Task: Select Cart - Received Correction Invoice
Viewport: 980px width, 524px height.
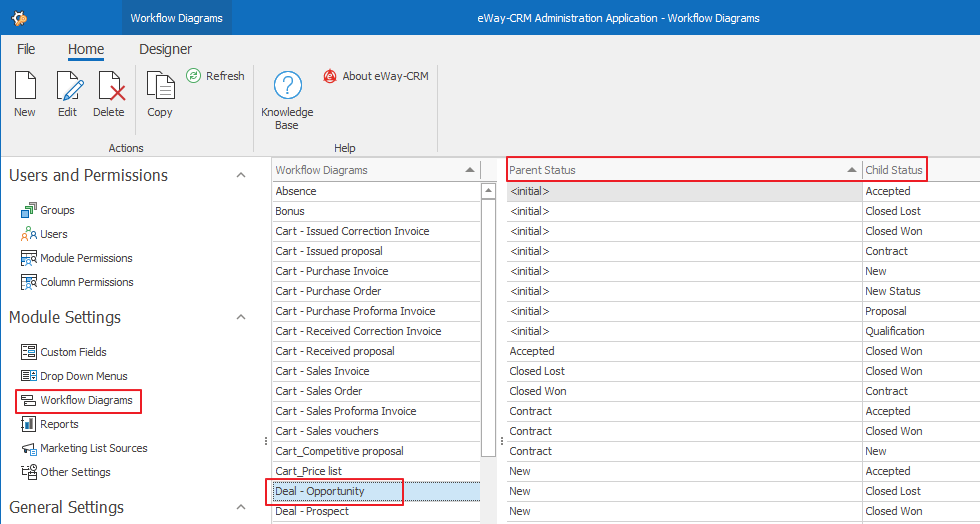Action: [376, 331]
